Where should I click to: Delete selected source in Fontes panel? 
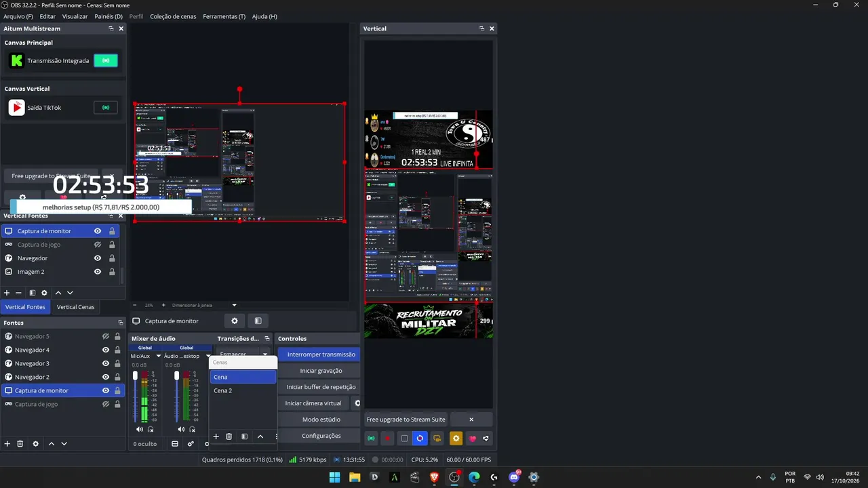(x=20, y=444)
